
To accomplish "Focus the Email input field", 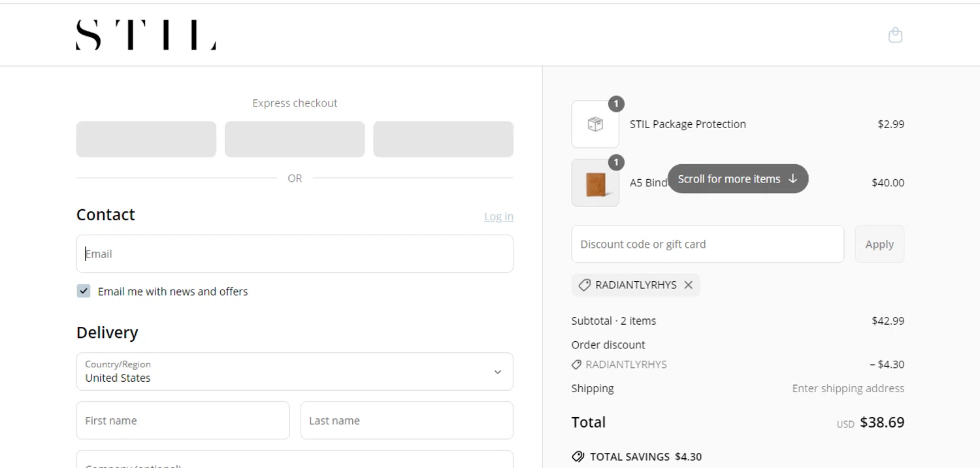I will point(295,254).
